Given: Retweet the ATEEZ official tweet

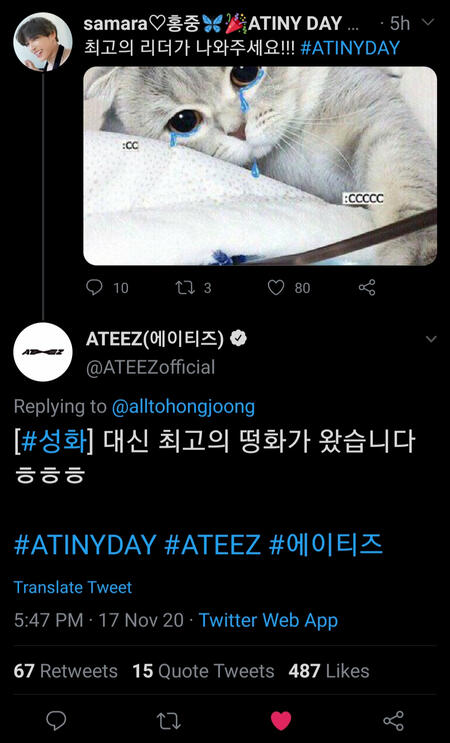Looking at the screenshot, I should coord(168,721).
